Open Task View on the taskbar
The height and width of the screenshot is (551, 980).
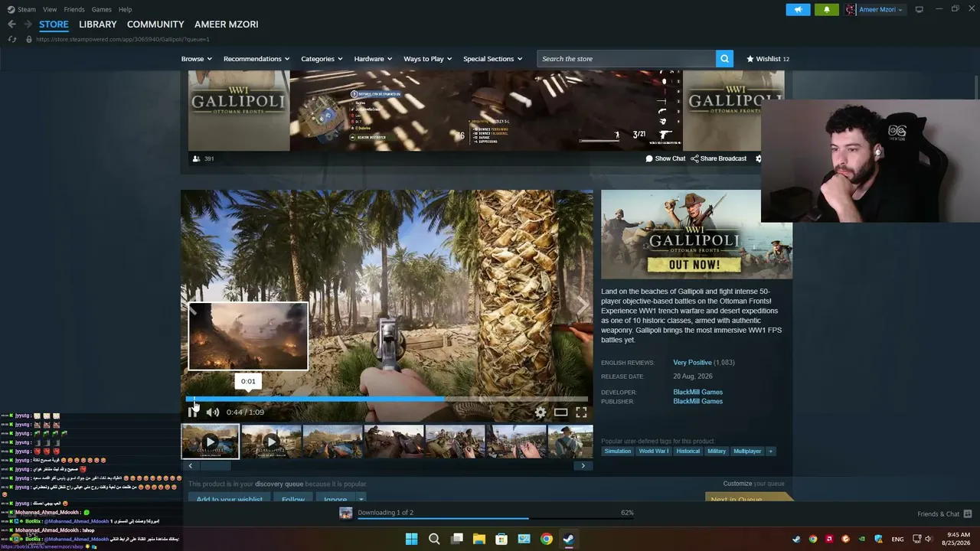coord(457,539)
